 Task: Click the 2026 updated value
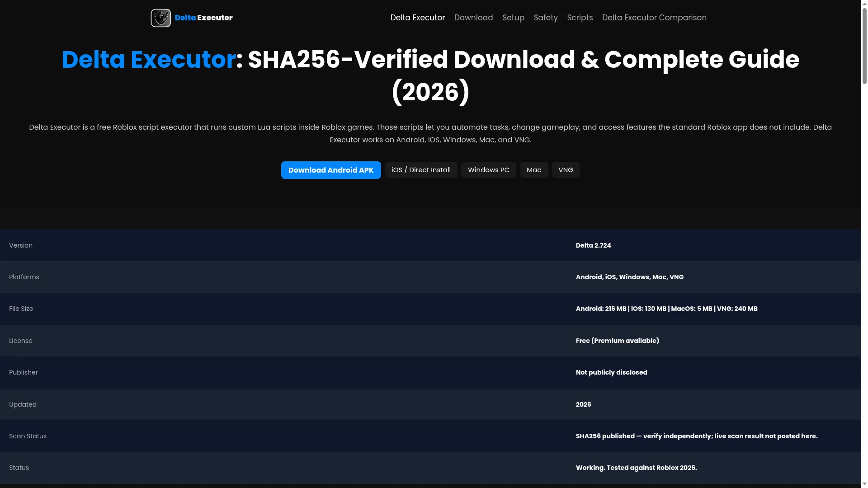coord(583,404)
